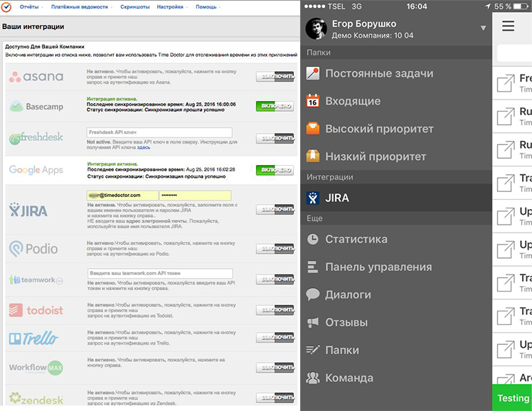Tap the hamburger menu icon

point(509,26)
